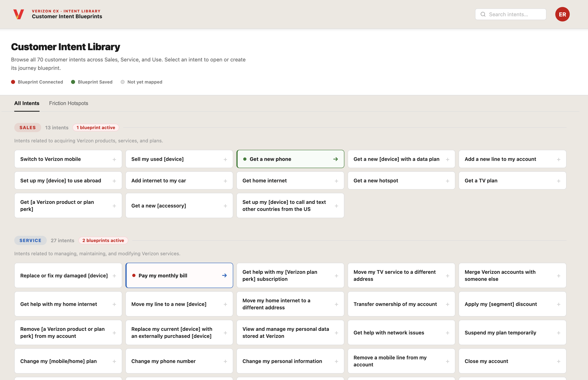Image resolution: width=588 pixels, height=380 pixels.
Task: Select the Get a TV plan card
Action: coord(512,181)
